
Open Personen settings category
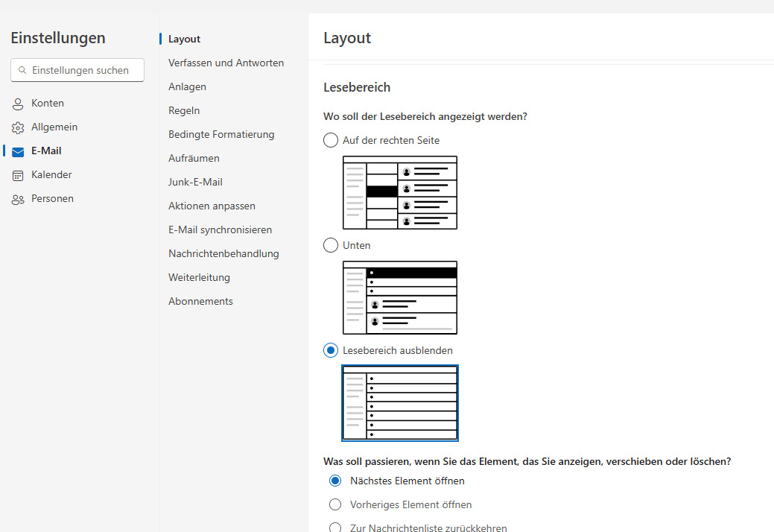tap(52, 198)
